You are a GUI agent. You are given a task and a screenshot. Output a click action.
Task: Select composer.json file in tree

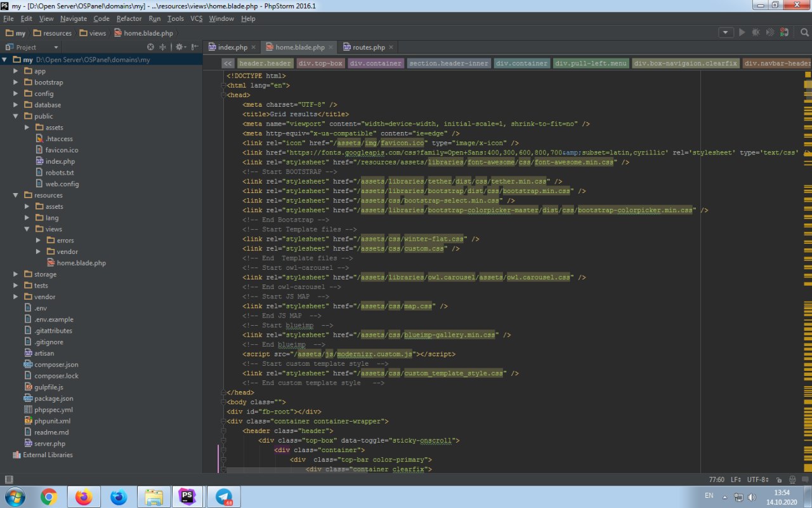pos(51,364)
